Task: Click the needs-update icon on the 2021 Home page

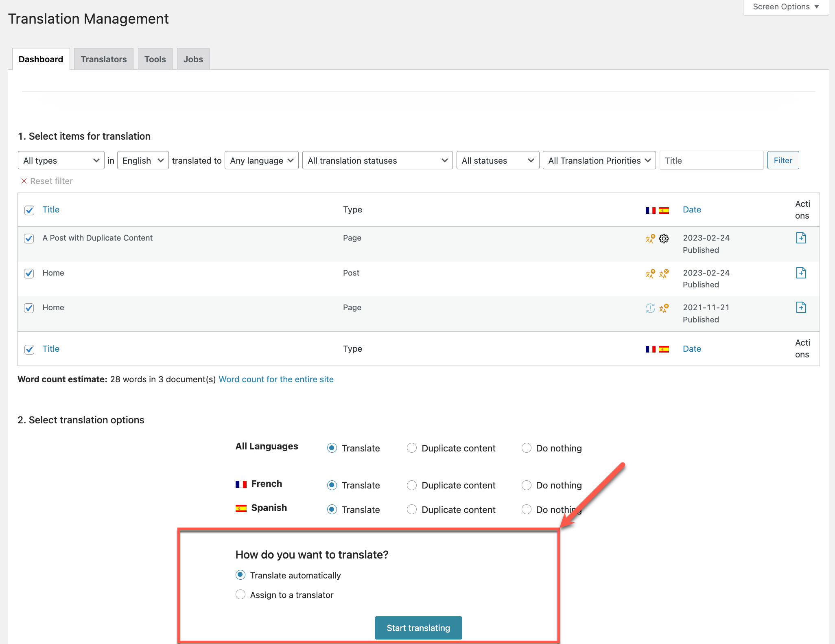Action: click(x=650, y=308)
